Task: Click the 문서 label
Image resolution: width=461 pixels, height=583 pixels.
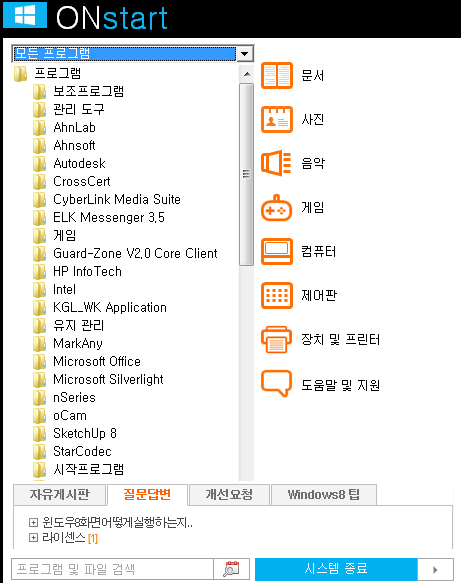Action: click(313, 75)
